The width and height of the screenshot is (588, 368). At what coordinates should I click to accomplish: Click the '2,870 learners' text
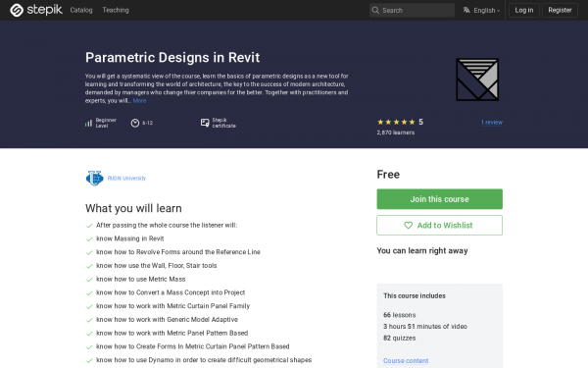[x=396, y=132]
